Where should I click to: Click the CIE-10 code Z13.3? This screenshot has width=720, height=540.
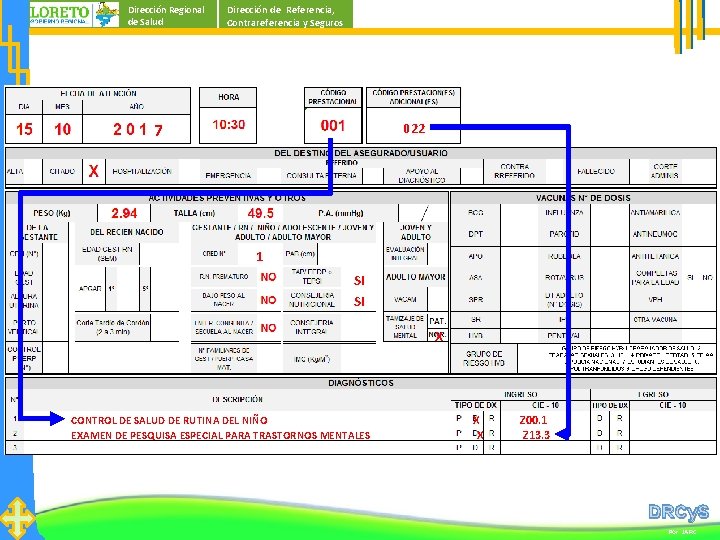(536, 434)
